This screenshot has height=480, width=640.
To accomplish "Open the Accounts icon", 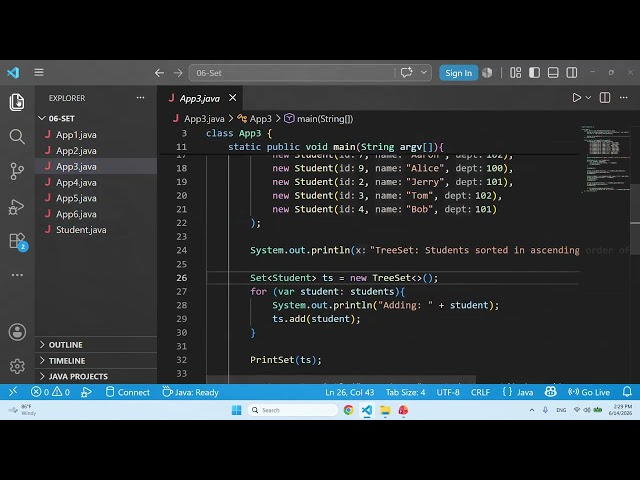I will 17,332.
